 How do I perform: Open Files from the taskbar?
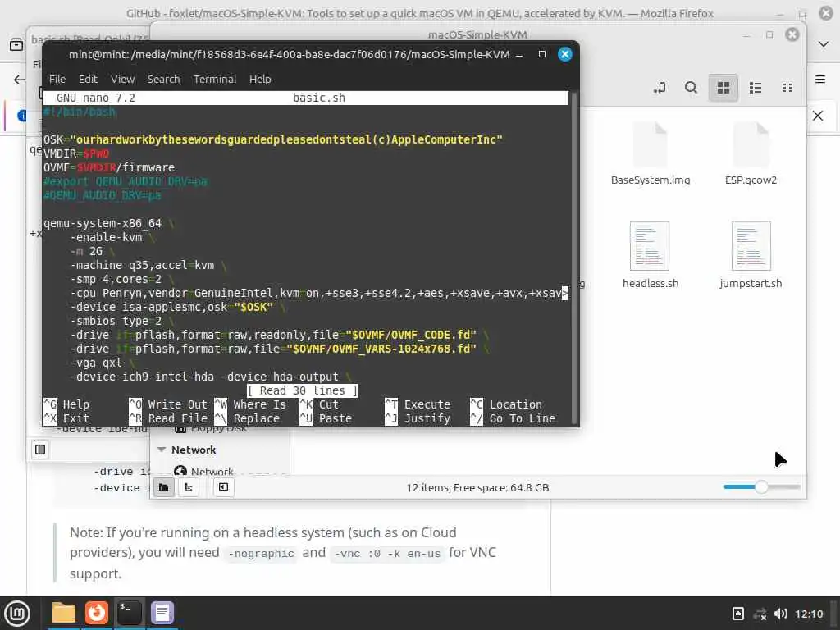[x=64, y=613]
